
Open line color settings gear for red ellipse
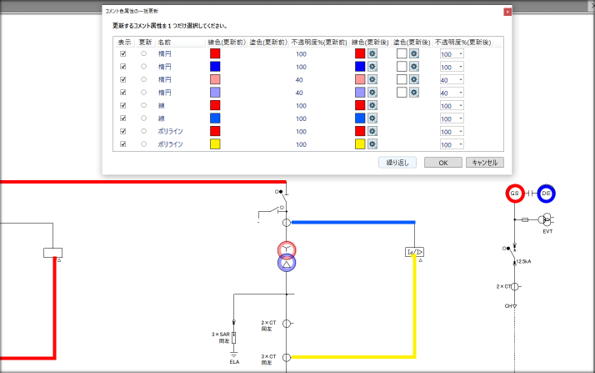(x=372, y=54)
